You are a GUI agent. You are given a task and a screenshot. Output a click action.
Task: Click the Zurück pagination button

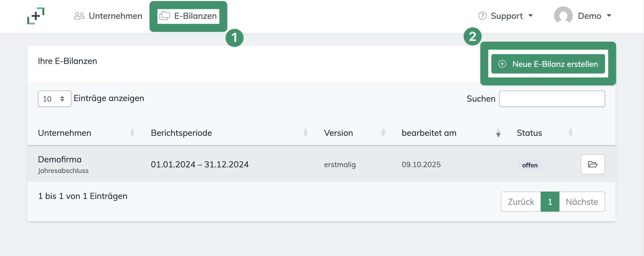[x=521, y=202]
